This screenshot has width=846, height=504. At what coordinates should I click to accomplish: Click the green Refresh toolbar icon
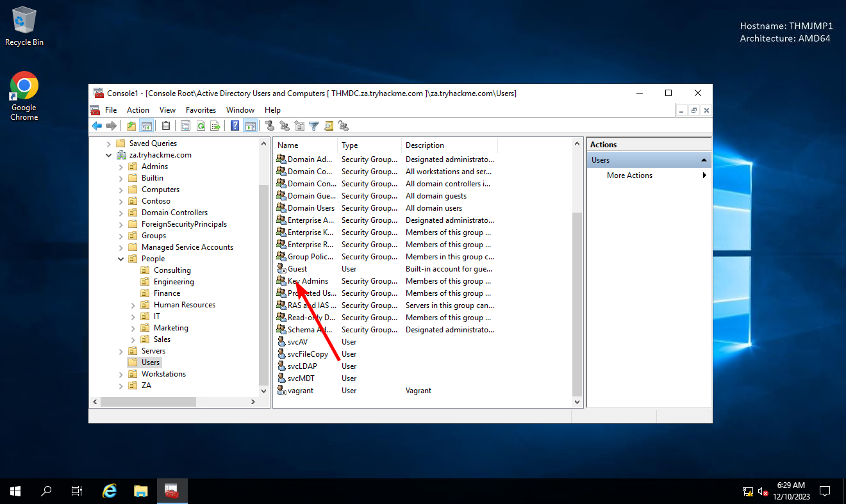point(201,126)
